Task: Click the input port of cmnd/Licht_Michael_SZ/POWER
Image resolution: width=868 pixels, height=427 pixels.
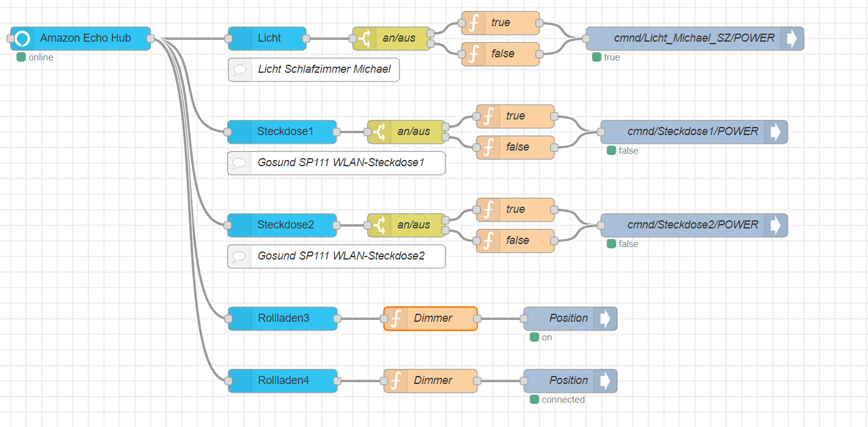Action: pyautogui.click(x=586, y=39)
